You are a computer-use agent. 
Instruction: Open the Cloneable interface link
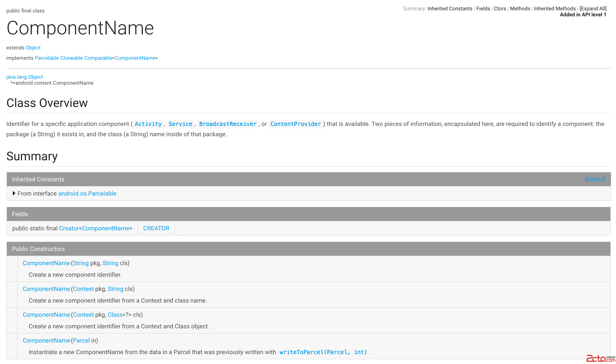click(x=71, y=58)
